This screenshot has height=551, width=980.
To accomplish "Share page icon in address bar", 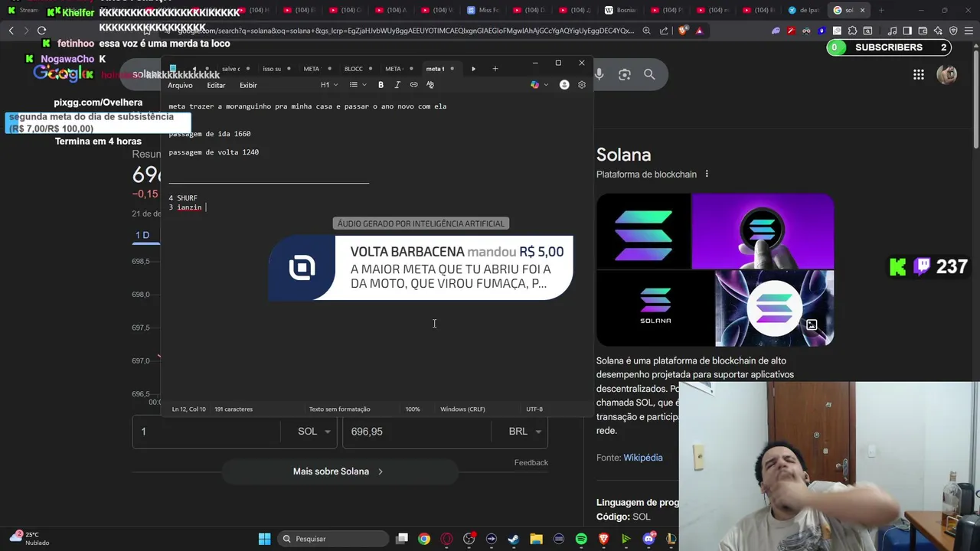I will click(x=664, y=31).
